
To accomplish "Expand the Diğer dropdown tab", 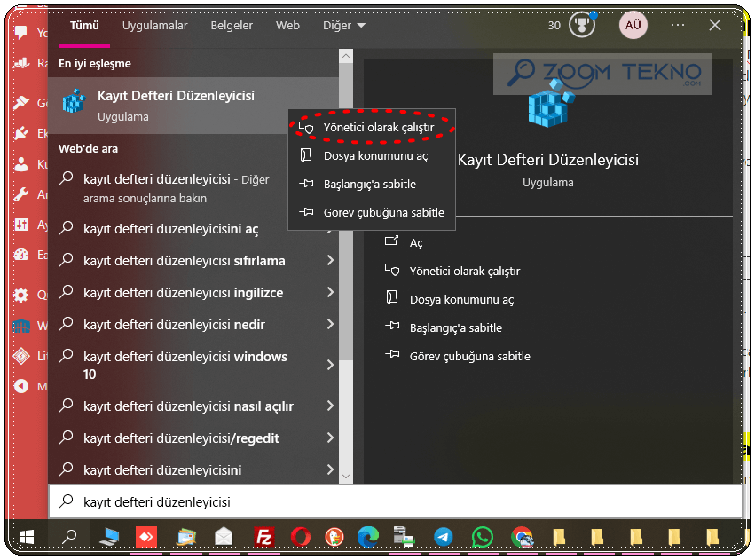I will click(344, 25).
